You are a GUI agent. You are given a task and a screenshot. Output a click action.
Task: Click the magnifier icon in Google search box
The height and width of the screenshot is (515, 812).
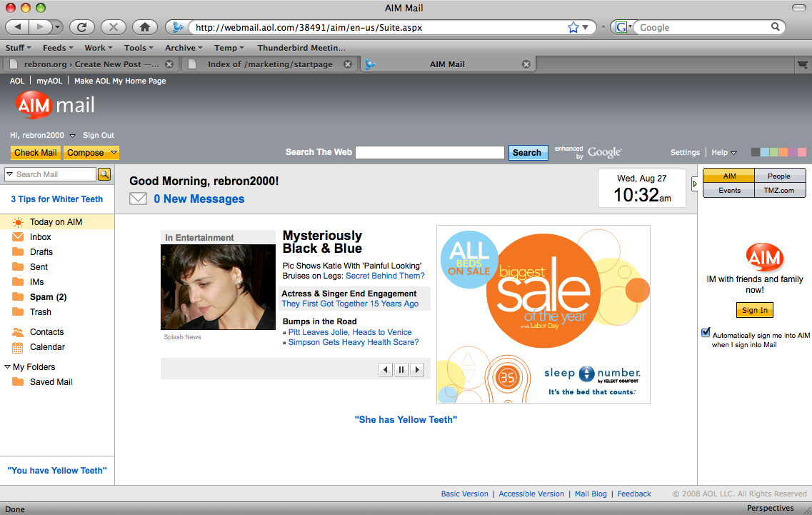(x=776, y=26)
